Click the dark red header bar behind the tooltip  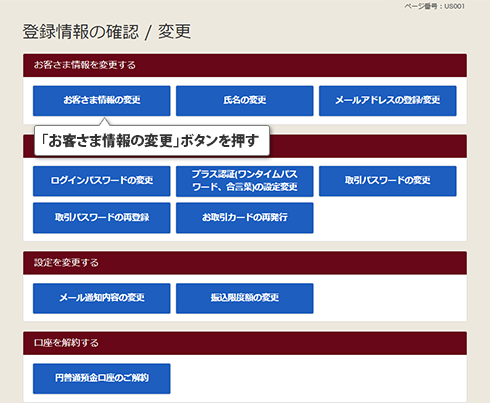tap(368, 146)
